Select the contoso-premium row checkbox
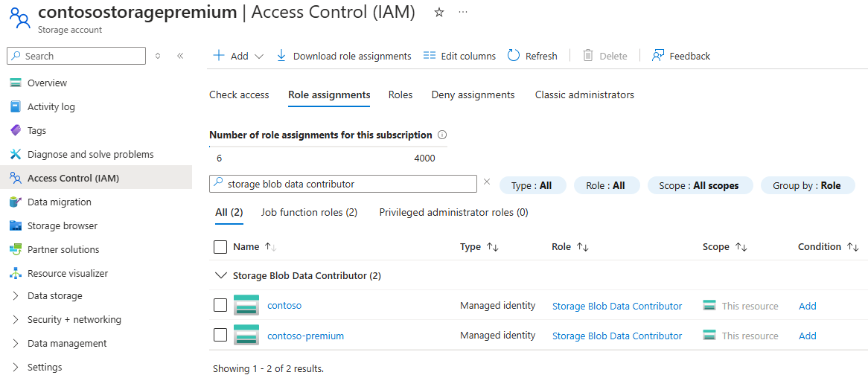Screen dimensions: 868x375 coord(220,336)
